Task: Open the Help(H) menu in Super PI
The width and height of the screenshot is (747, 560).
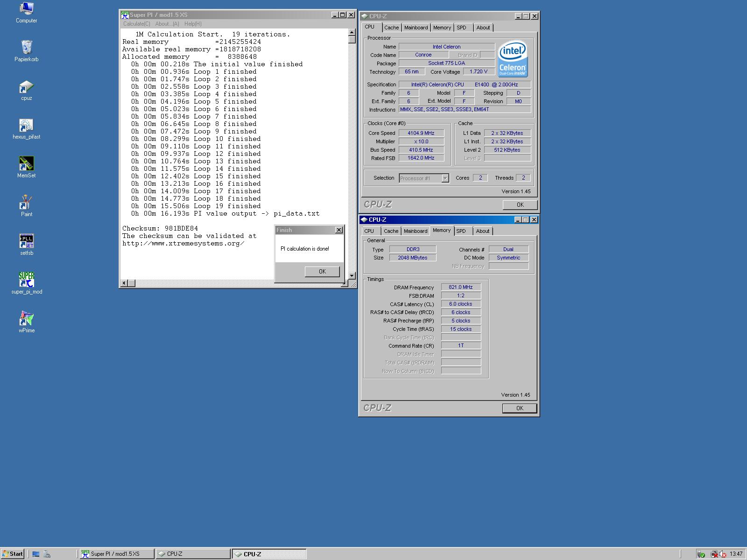Action: pos(193,24)
